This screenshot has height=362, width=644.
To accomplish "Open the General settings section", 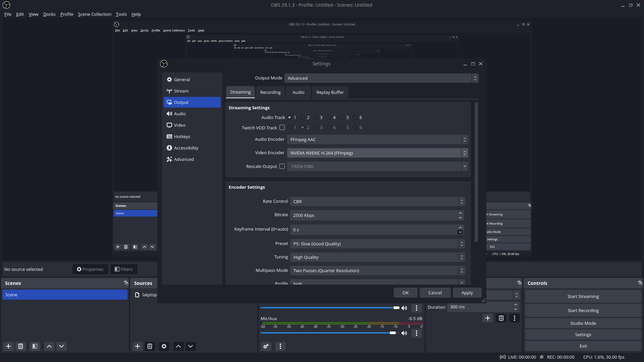I will [182, 79].
